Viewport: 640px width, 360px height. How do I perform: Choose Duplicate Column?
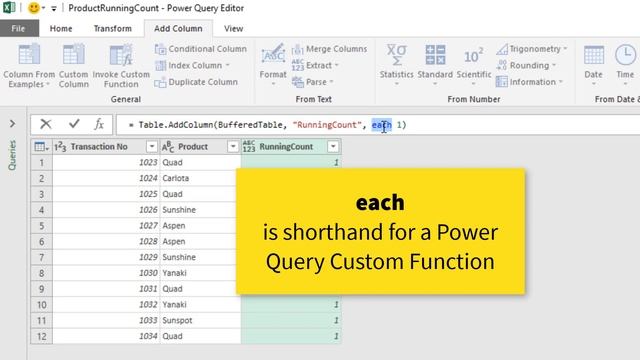[196, 82]
